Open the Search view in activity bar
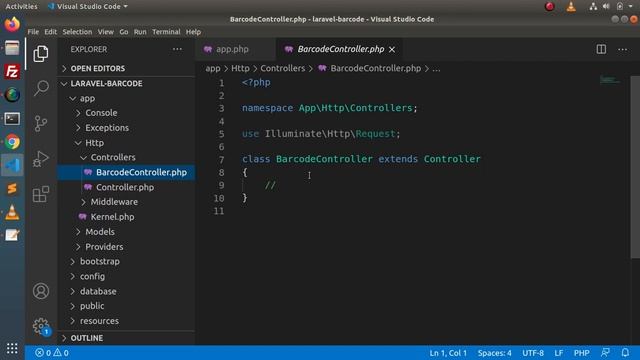The width and height of the screenshot is (640, 360). point(41,88)
